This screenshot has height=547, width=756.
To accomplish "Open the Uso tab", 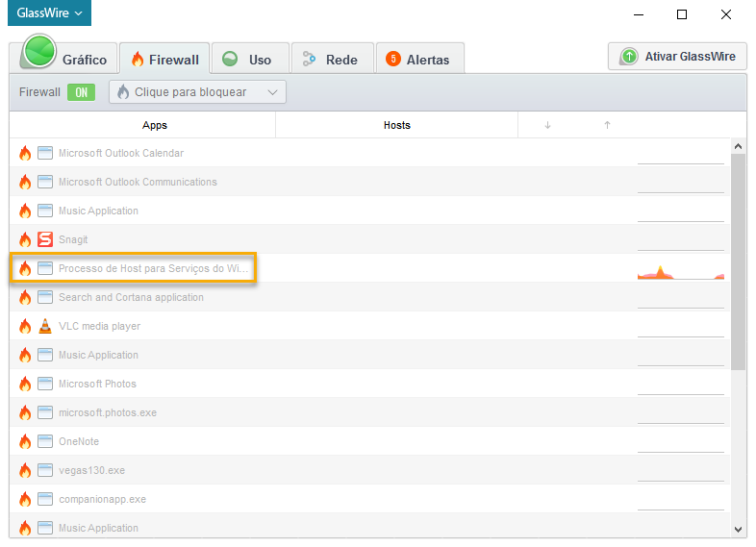I will coord(251,59).
